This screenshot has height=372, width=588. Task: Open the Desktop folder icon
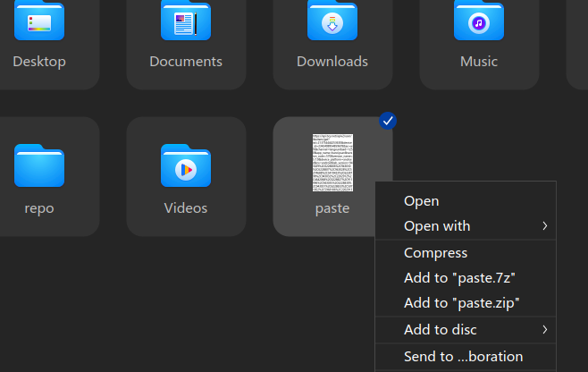(39, 21)
